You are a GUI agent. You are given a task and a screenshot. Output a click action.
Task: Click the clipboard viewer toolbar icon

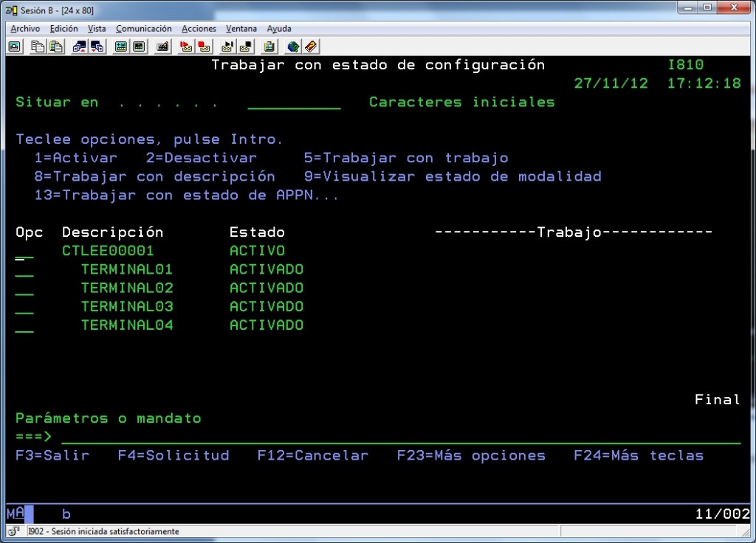click(x=269, y=46)
